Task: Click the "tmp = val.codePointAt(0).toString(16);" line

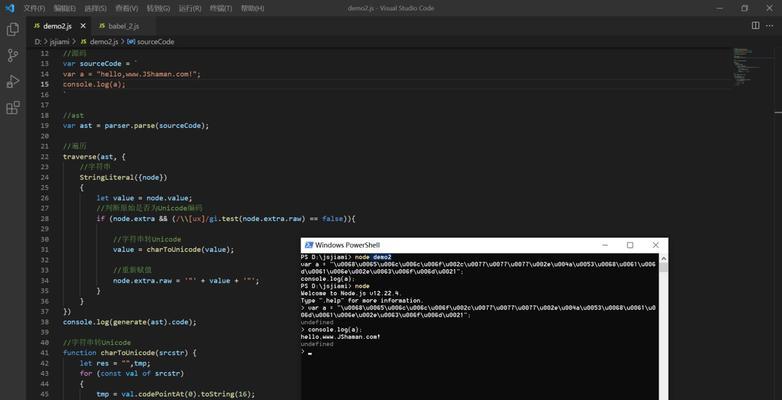Action: 176,394
